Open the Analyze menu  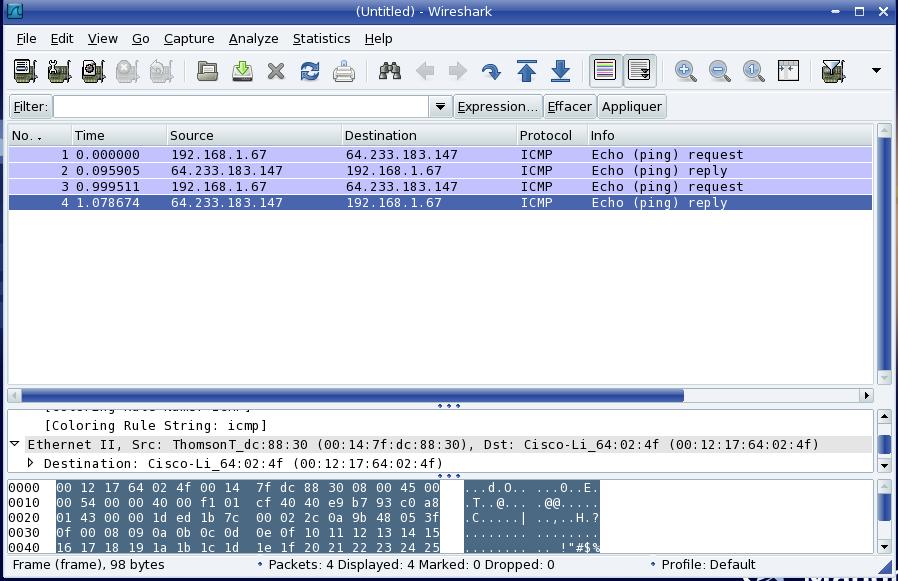[253, 38]
